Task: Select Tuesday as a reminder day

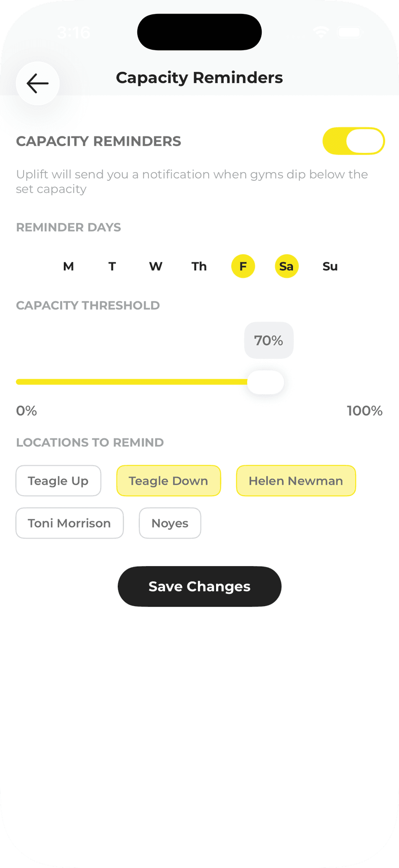Action: click(x=112, y=266)
